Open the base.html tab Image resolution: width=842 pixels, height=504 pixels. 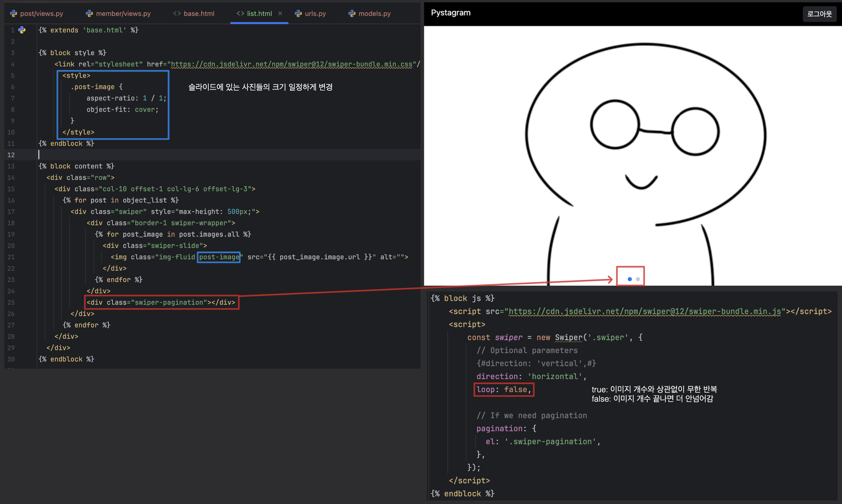(199, 14)
